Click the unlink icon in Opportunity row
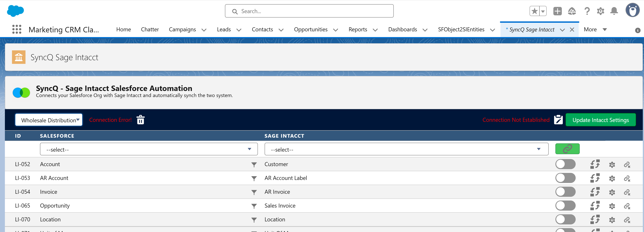This screenshot has width=644, height=232. point(627,206)
